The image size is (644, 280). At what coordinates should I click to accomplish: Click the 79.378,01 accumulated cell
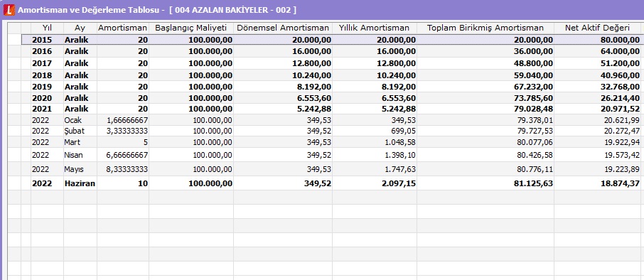(485, 120)
